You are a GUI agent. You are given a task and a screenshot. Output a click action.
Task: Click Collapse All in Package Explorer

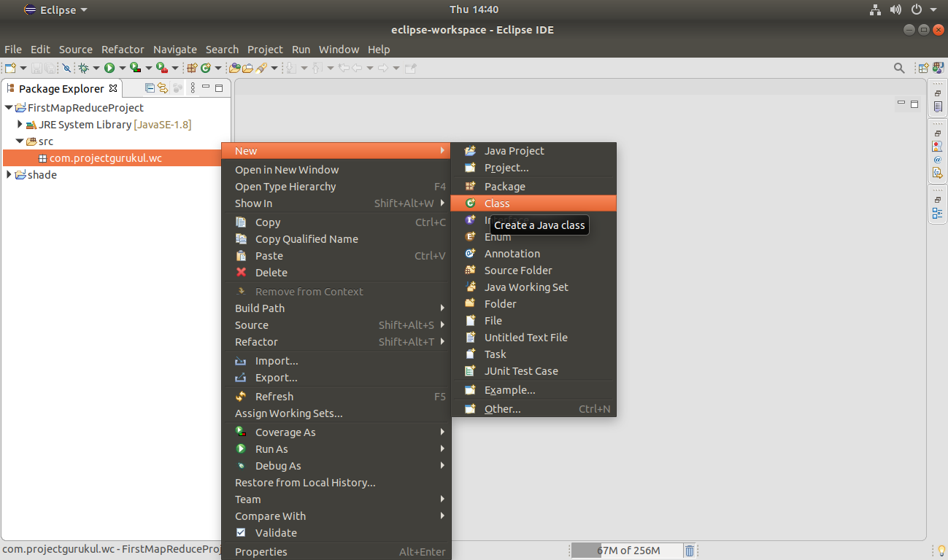[x=150, y=88]
